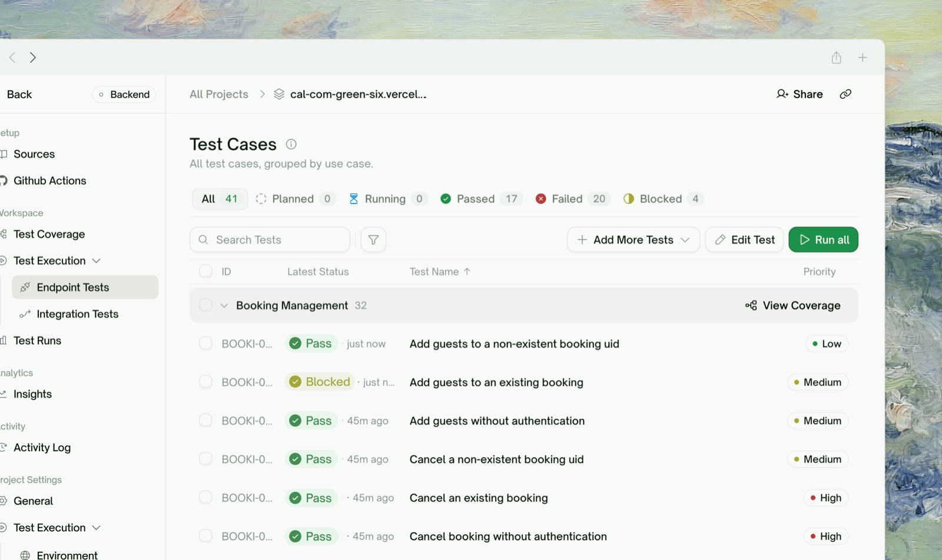942x560 pixels.
Task: Expand Project Settings Test Execution chevron
Action: pyautogui.click(x=97, y=528)
